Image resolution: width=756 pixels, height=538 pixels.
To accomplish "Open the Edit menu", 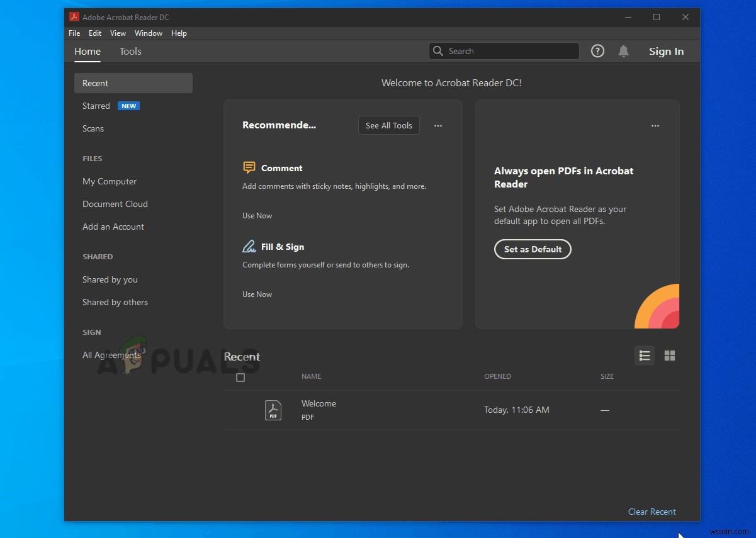I will [x=95, y=33].
